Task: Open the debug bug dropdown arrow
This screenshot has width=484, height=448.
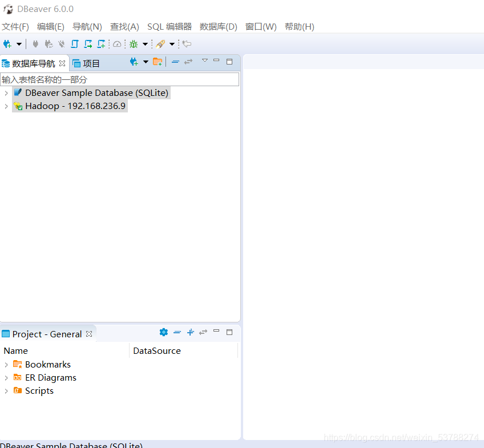Action: [145, 44]
